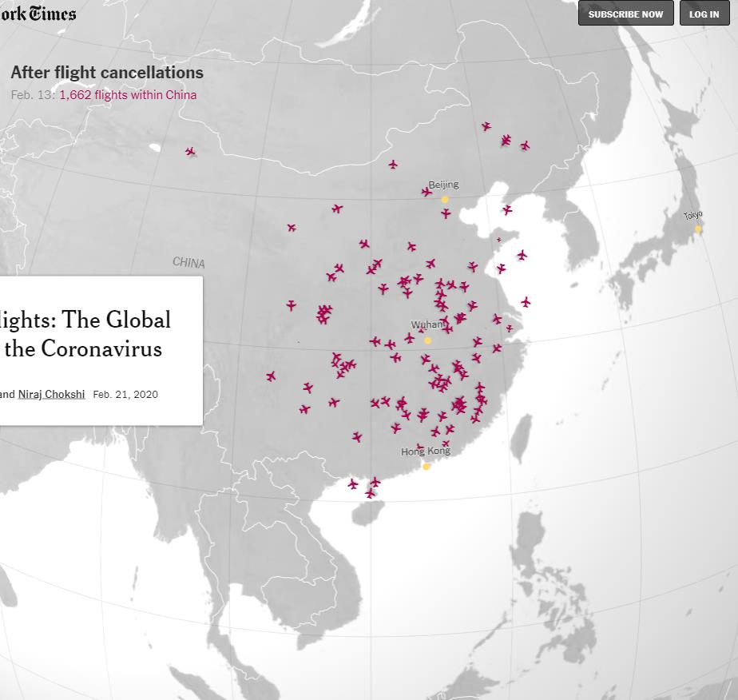Click the plane icon over sea east of Shanghai

tap(526, 302)
